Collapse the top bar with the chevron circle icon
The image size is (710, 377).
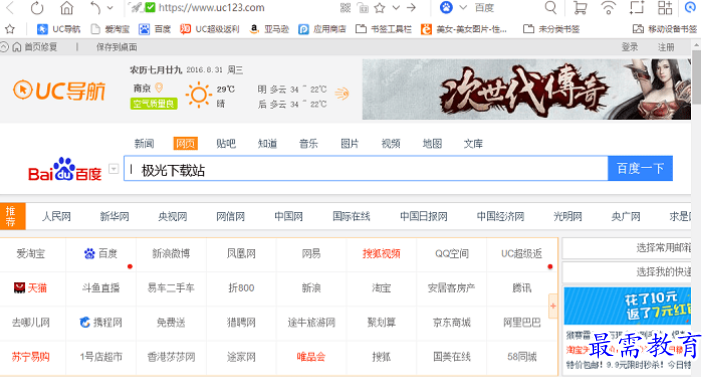click(x=4, y=47)
